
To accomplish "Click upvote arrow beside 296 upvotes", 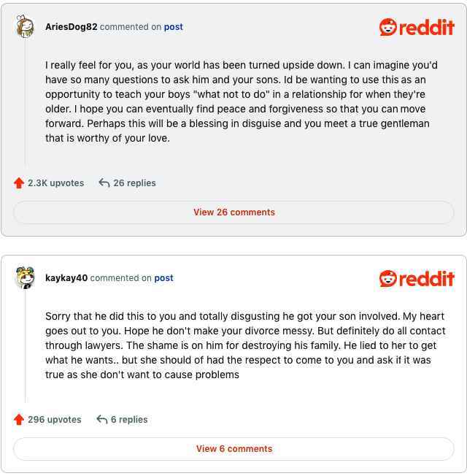I will 19,420.
